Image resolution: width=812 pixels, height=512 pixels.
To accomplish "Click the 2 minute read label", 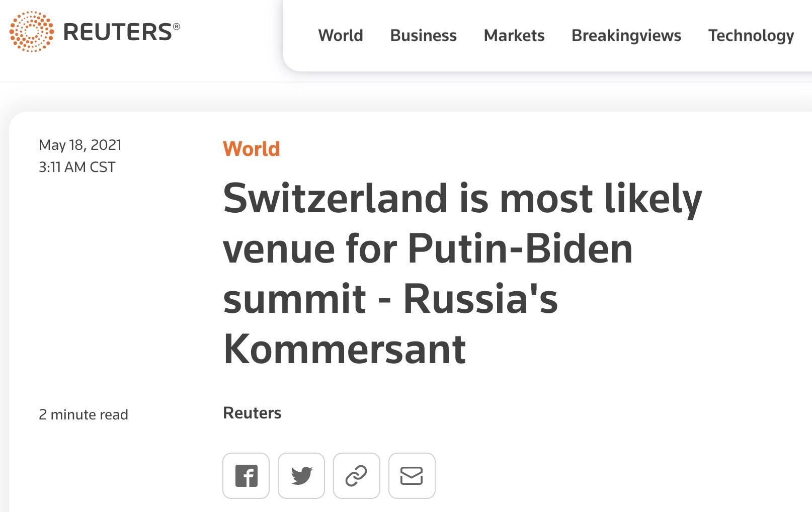I will click(84, 414).
